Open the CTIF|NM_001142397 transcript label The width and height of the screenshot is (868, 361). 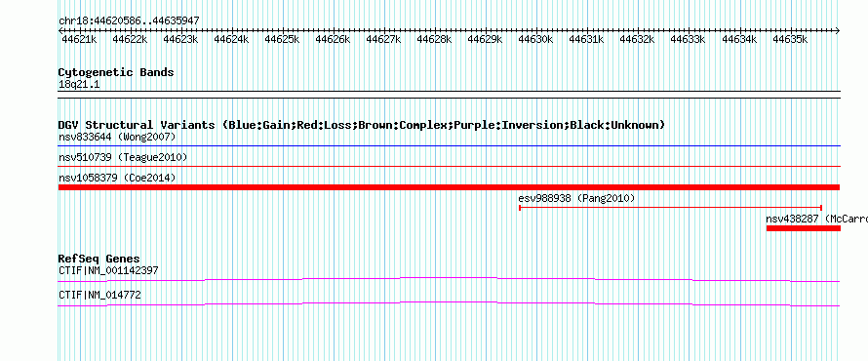[x=108, y=271]
